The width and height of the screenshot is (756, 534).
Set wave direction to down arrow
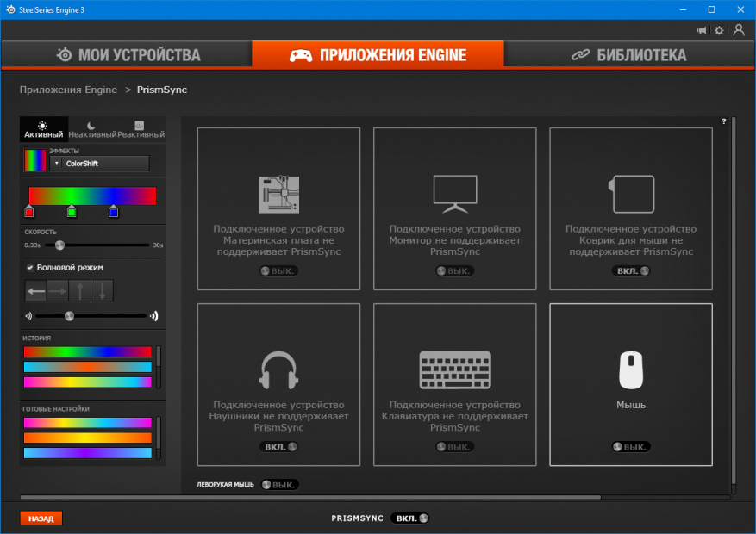tap(103, 291)
